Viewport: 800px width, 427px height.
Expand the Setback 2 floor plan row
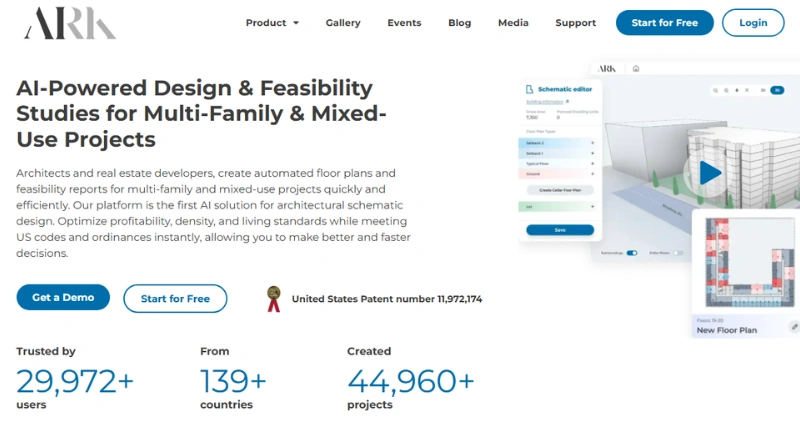[x=592, y=143]
